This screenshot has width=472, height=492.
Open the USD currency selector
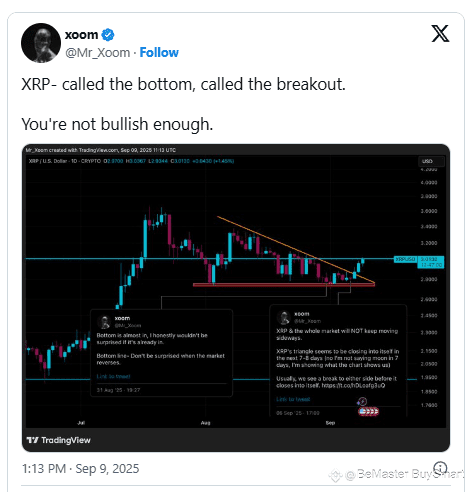tap(431, 161)
